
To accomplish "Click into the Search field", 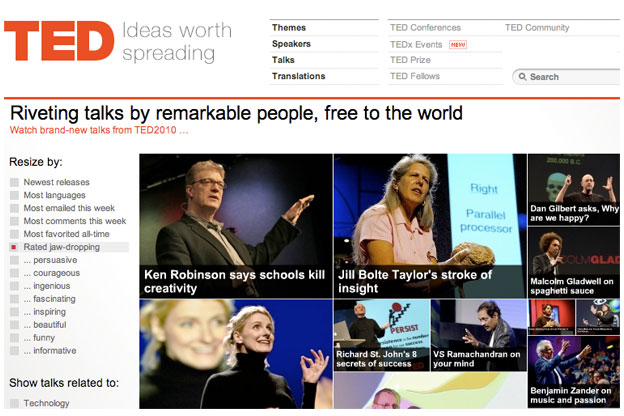I will 566,77.
